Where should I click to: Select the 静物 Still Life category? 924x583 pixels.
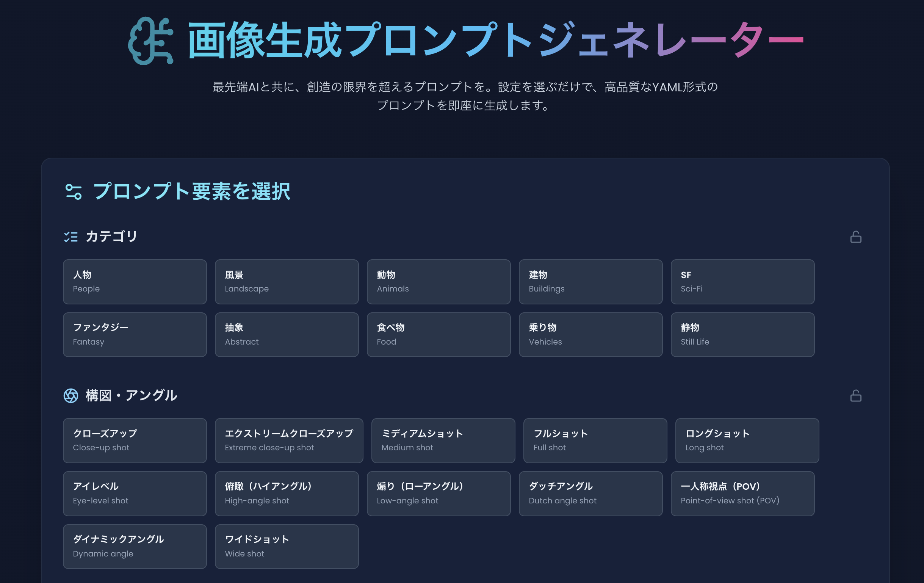click(742, 335)
